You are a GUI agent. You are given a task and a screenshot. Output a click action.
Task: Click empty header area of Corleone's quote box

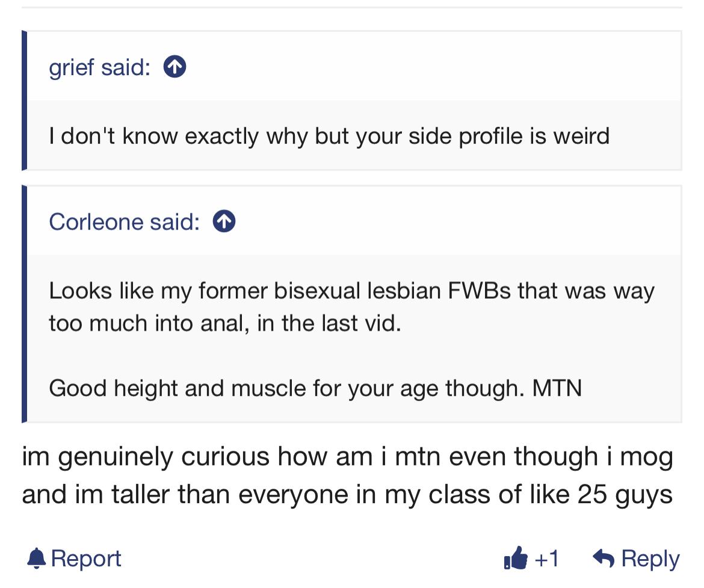[458, 221]
